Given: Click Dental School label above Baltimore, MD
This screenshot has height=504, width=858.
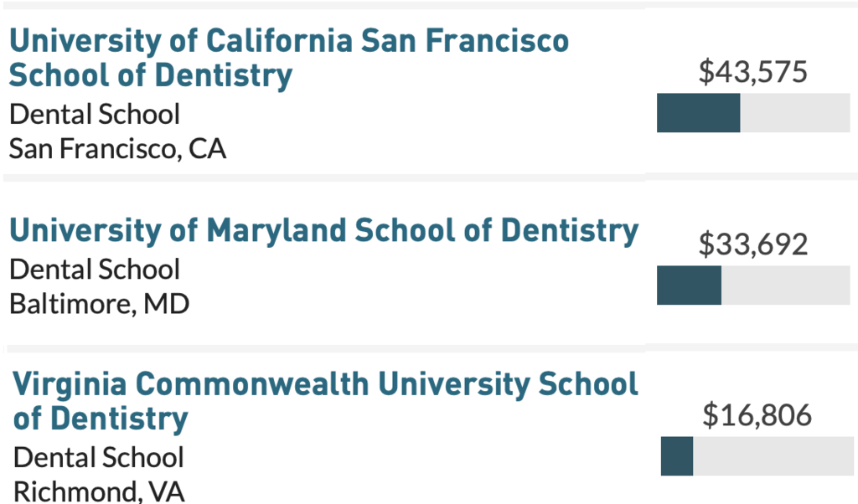Looking at the screenshot, I should point(95,270).
